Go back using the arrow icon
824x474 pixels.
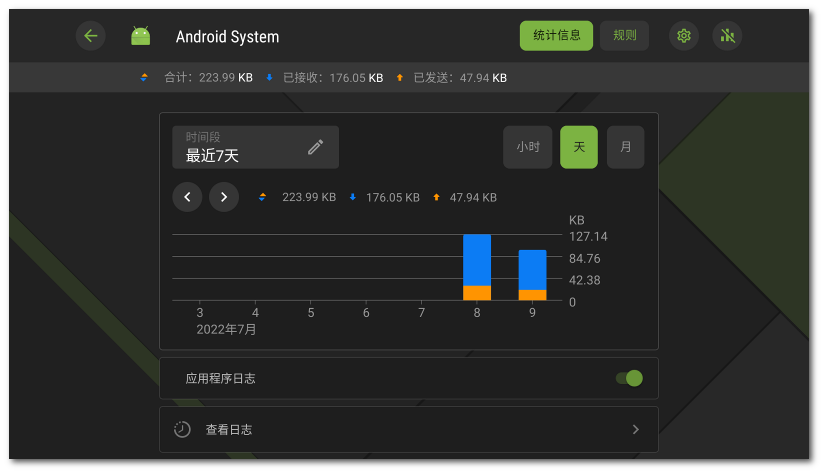91,36
